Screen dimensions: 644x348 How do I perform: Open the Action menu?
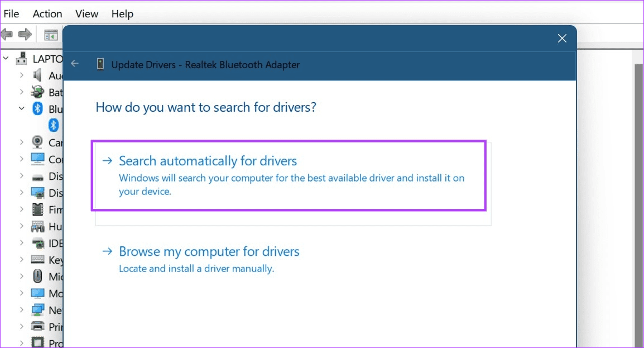point(47,14)
